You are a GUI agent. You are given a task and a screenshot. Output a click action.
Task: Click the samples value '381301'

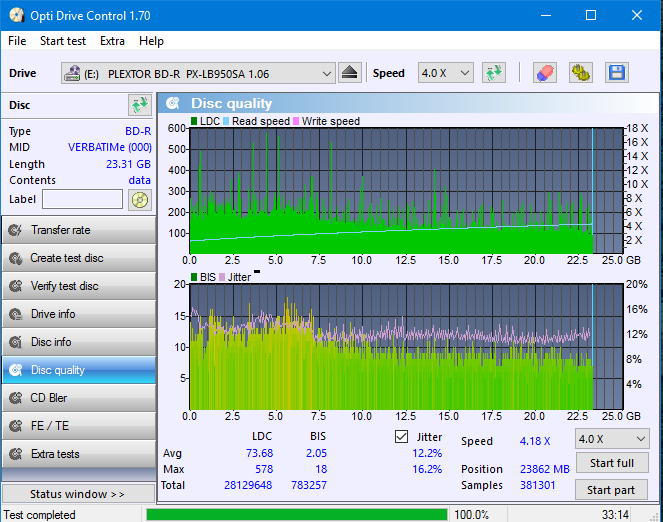(537, 485)
